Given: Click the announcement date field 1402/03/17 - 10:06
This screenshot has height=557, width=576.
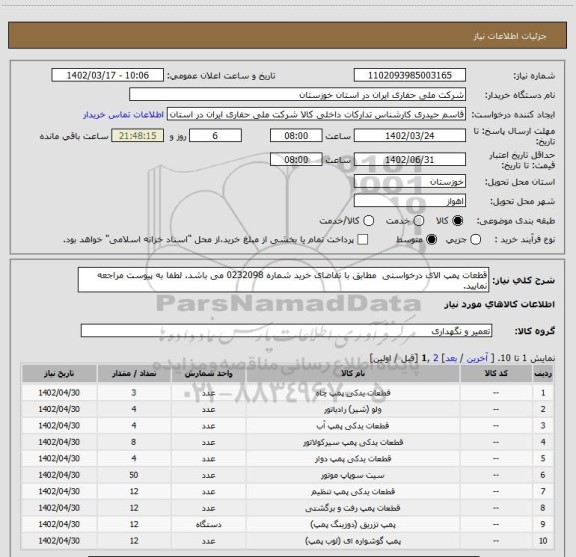Looking at the screenshot, I should [108, 75].
